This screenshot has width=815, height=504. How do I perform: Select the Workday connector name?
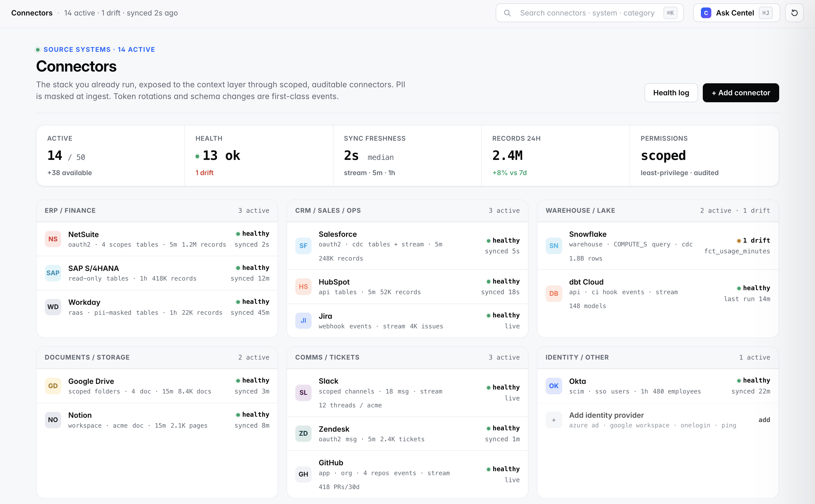[84, 302]
